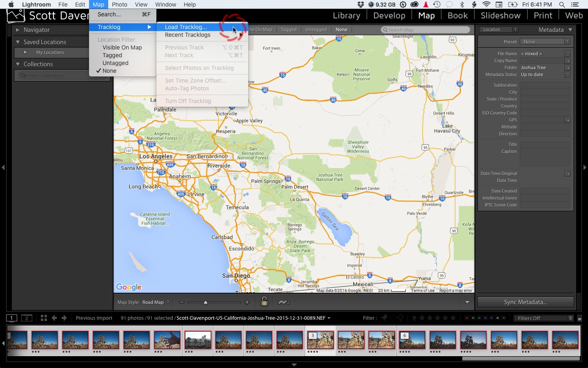
Task: Open the GPS Tracklogs toolbar icon
Action: click(x=283, y=302)
